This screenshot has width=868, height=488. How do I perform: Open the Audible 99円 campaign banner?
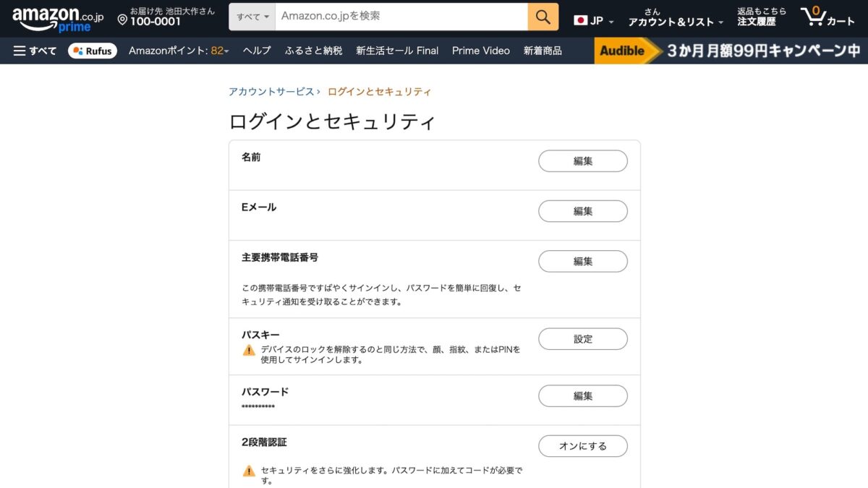click(729, 51)
